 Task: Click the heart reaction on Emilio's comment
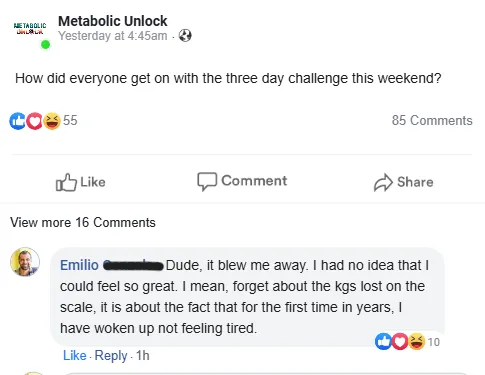[x=400, y=341]
